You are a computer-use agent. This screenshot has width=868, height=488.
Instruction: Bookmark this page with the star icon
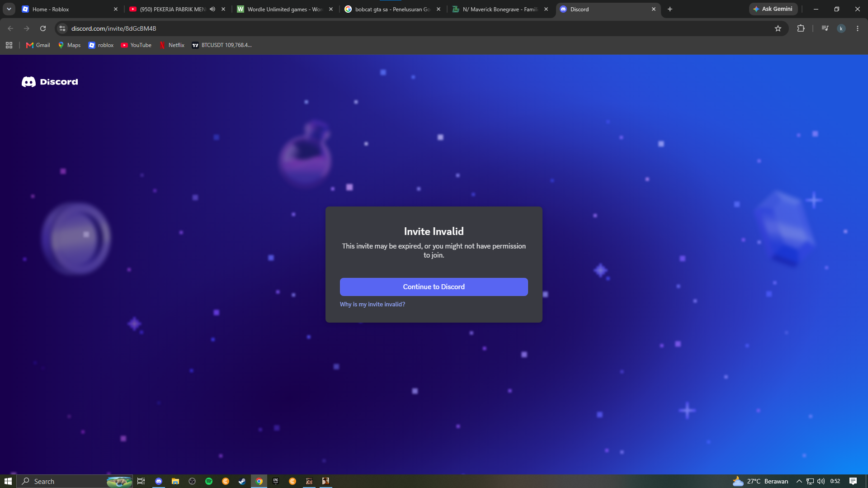click(778, 28)
